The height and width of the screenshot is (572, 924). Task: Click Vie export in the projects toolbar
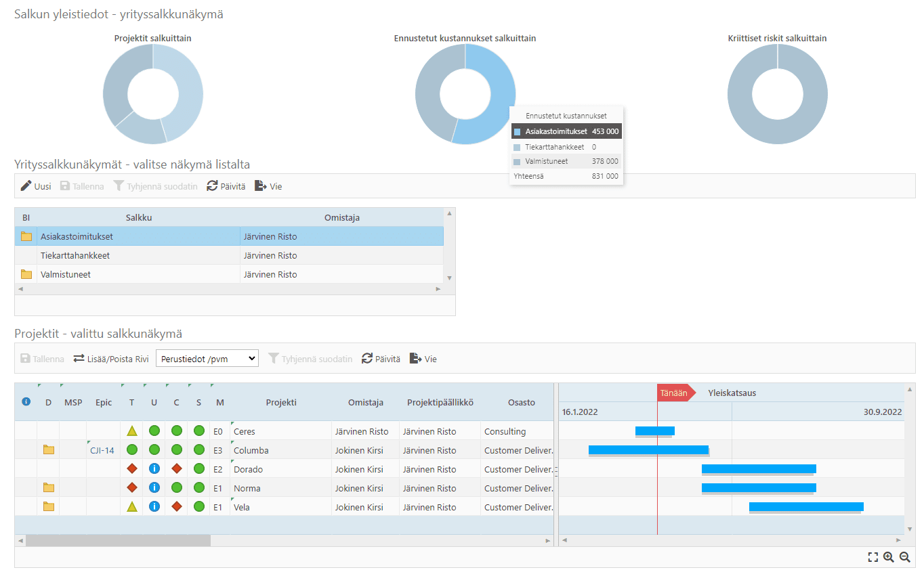coord(423,359)
